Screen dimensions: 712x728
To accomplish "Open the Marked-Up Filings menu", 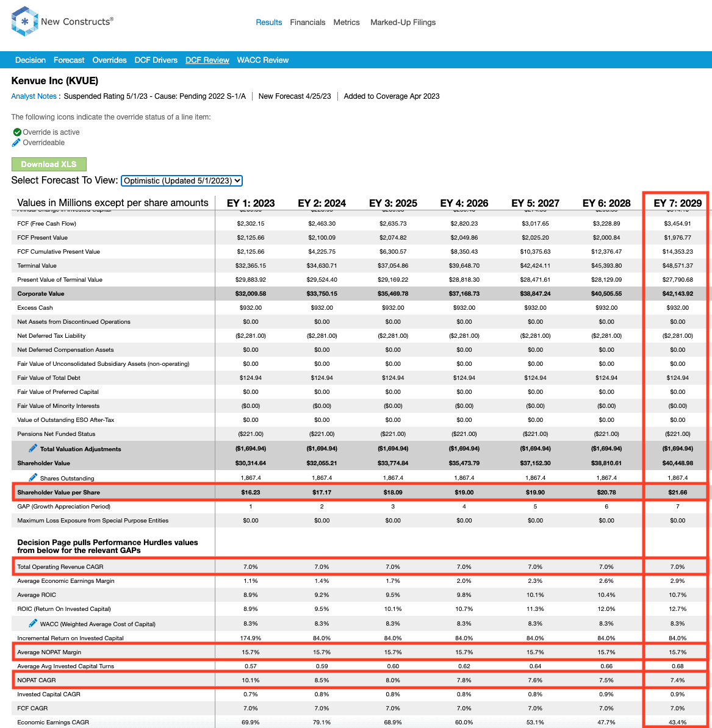I will pos(403,23).
